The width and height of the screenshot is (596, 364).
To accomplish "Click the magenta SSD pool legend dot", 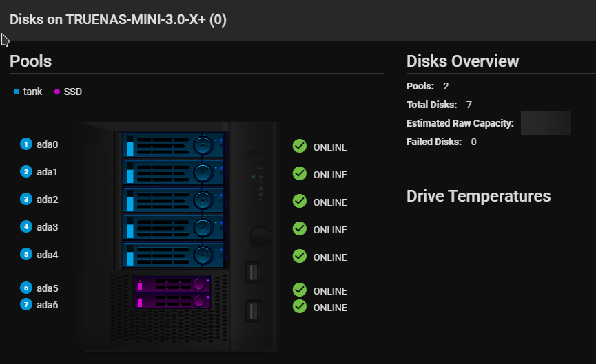I will (x=57, y=92).
